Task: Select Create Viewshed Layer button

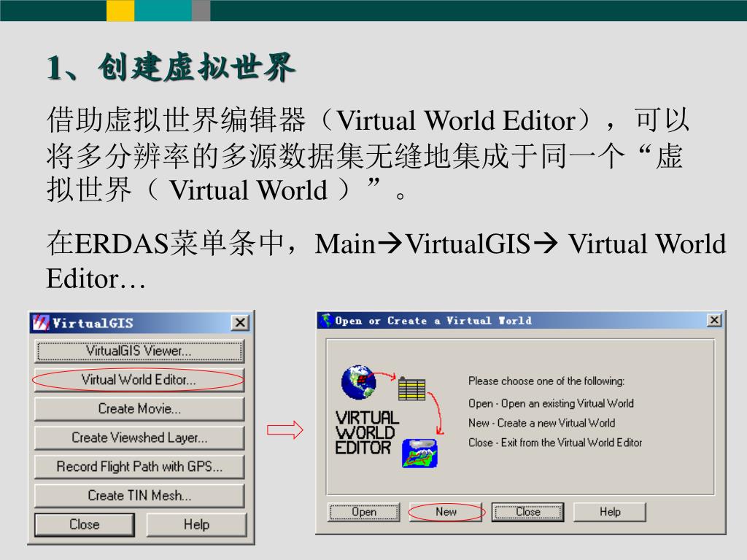Action: [x=139, y=437]
